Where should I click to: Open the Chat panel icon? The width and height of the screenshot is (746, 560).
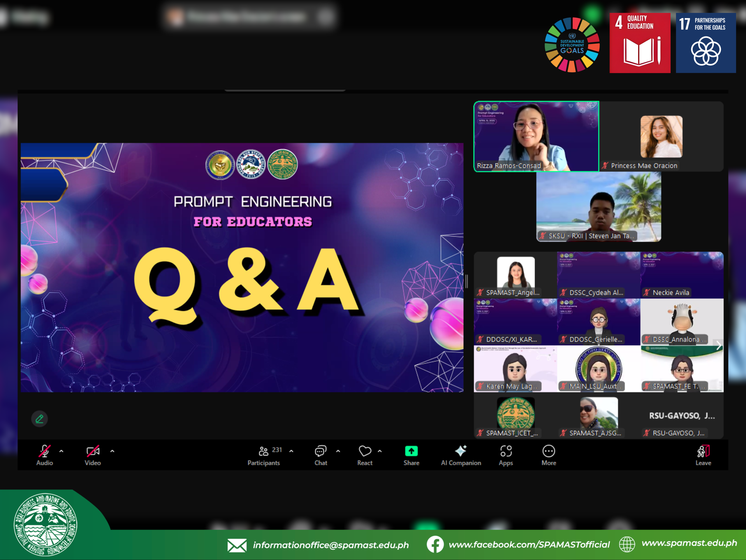tap(320, 451)
